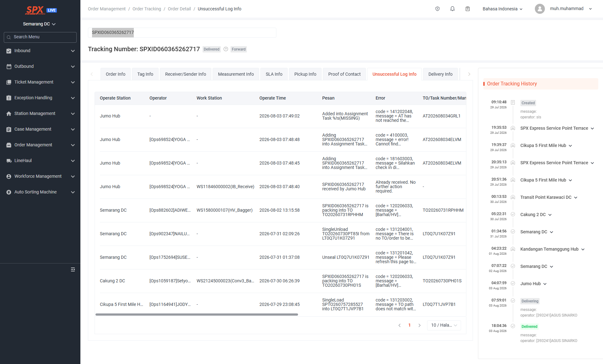603x364 pixels.
Task: Click the user avatar icon
Action: coord(540,9)
